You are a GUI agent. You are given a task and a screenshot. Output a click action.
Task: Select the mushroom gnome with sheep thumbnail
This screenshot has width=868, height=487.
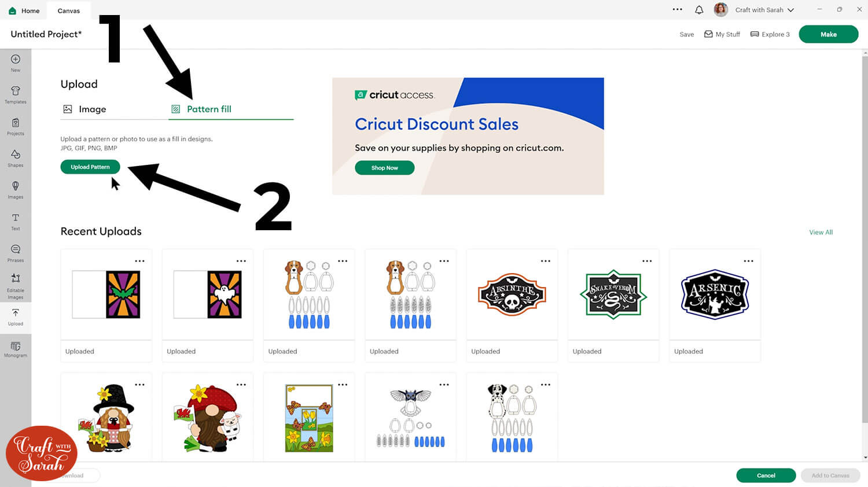[208, 418]
